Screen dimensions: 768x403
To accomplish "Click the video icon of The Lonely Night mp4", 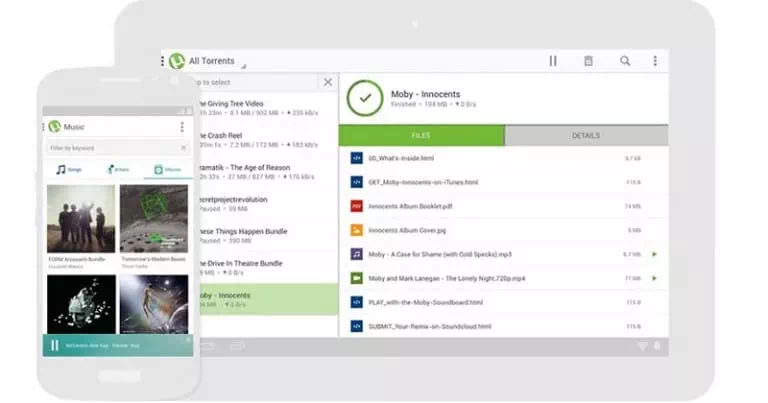I will (x=357, y=278).
